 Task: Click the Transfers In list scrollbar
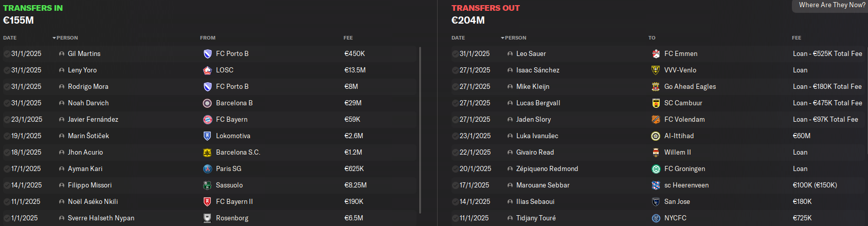tap(420, 130)
